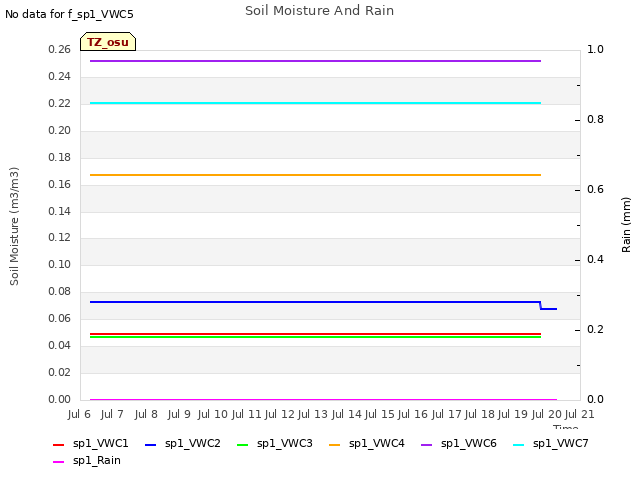Click the orange VWC4 line in the plot
Viewport: 640px width, 480px height.
(x=315, y=175)
